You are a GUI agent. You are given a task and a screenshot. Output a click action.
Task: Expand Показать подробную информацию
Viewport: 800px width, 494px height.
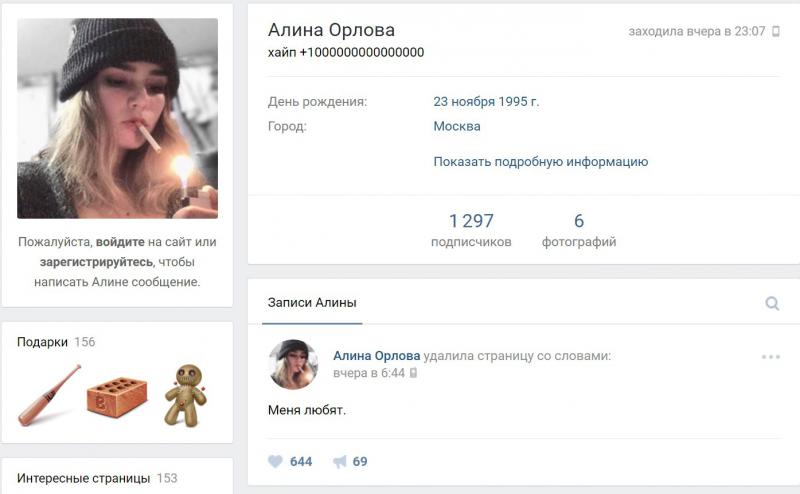coord(540,162)
